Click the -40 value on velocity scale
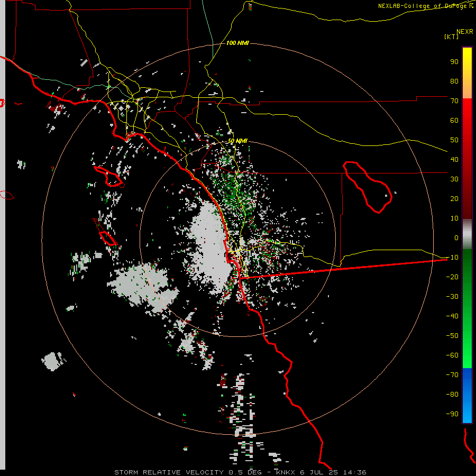This screenshot has width=476, height=476. click(452, 316)
